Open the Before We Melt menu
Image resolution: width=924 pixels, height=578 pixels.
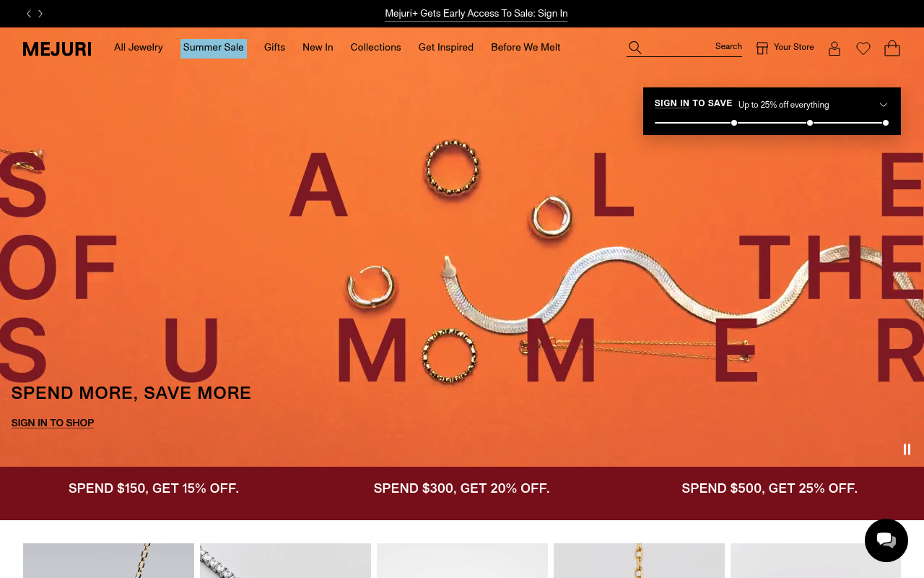click(x=526, y=48)
